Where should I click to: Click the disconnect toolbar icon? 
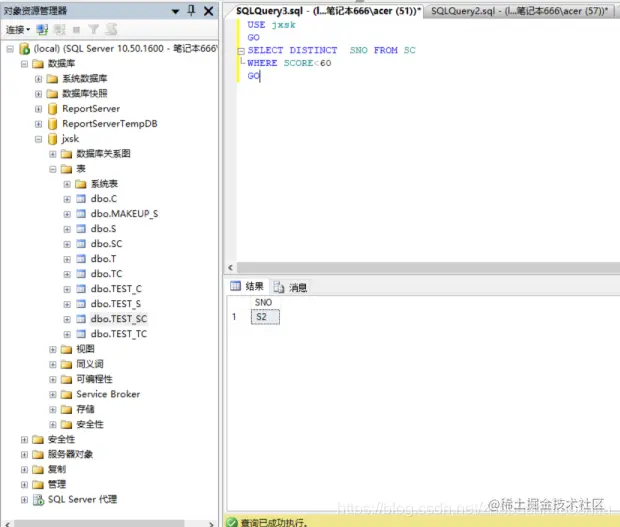(x=59, y=30)
